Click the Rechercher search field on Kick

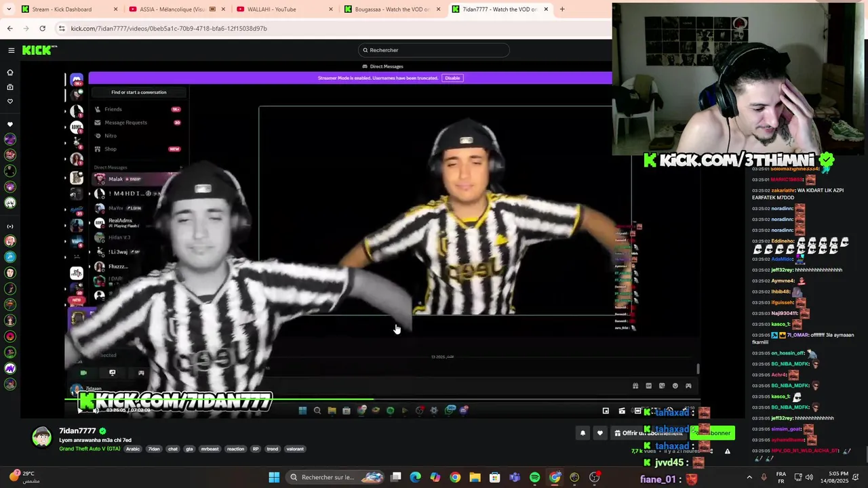click(434, 50)
